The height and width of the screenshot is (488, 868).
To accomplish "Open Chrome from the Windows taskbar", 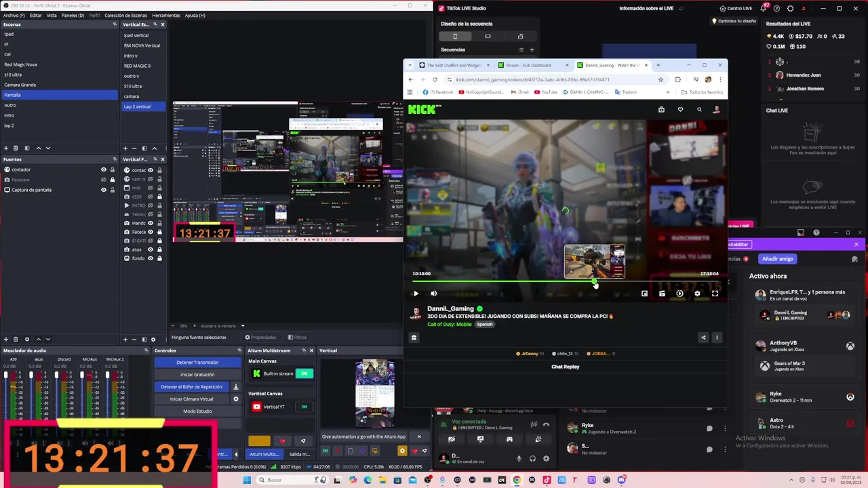I will [517, 480].
